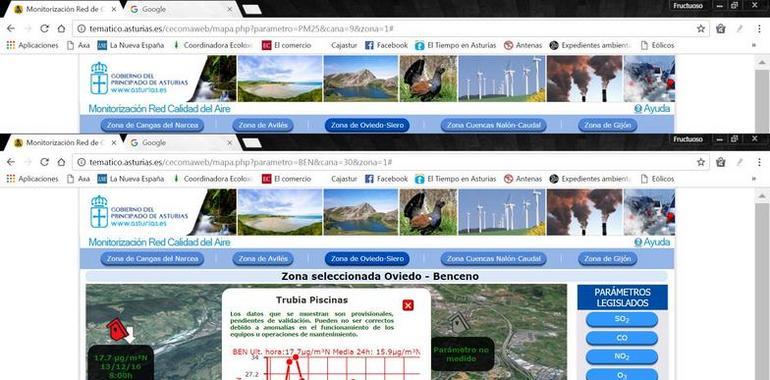
Task: Click the address bar with parametro=BEN URL
Action: coord(390,162)
